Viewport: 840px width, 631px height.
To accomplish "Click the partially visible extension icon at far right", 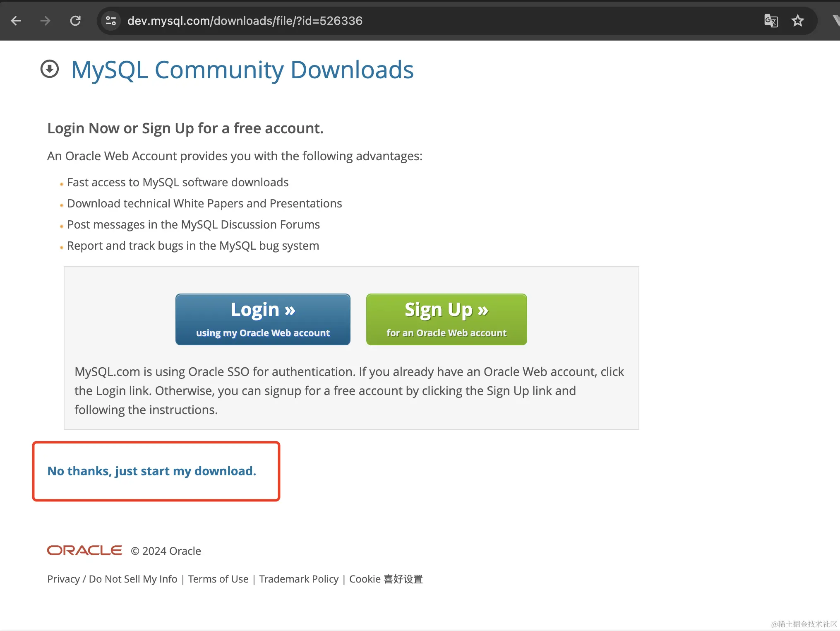I will (x=836, y=21).
